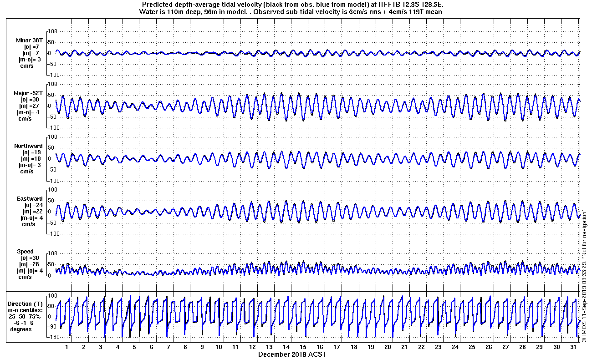Click the 'Speed' panel label
This screenshot has width=592, height=364.
tap(26, 252)
